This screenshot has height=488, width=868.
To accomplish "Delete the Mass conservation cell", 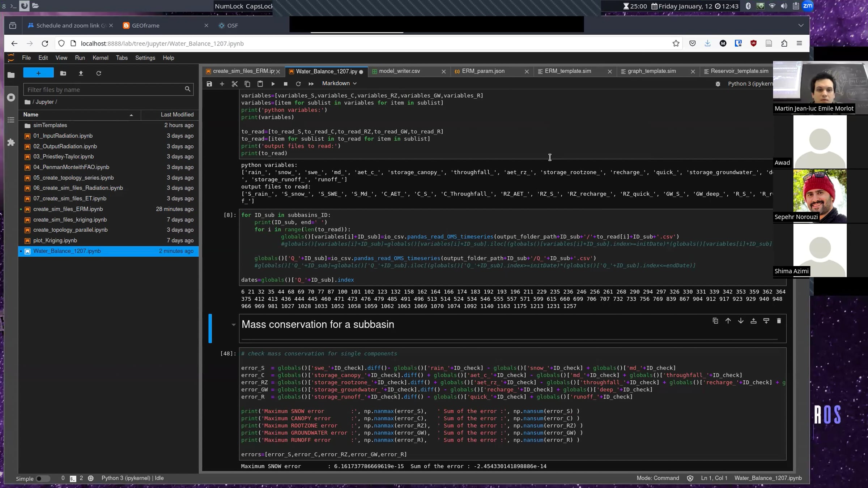I will (779, 321).
